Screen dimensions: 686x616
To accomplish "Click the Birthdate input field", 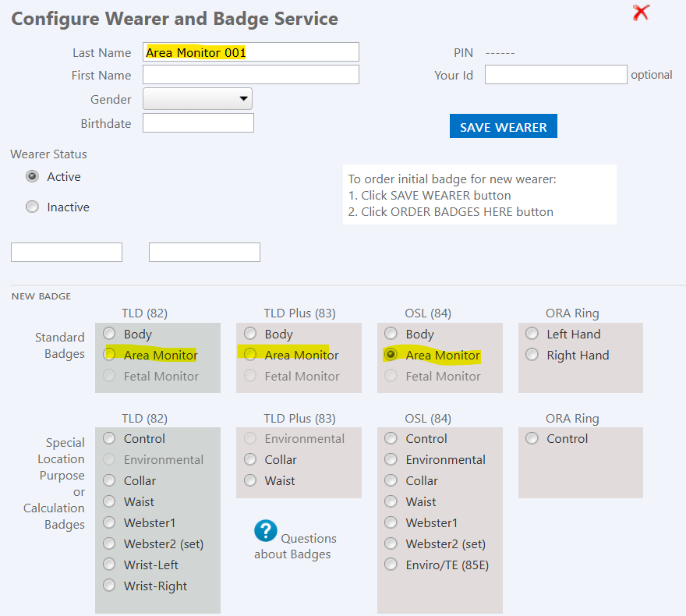I will tap(198, 123).
